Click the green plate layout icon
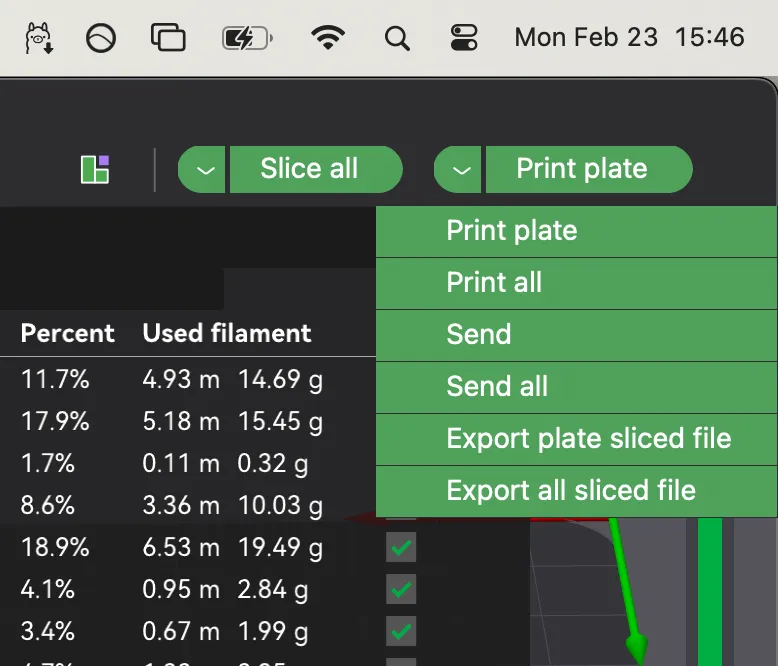 (x=95, y=169)
